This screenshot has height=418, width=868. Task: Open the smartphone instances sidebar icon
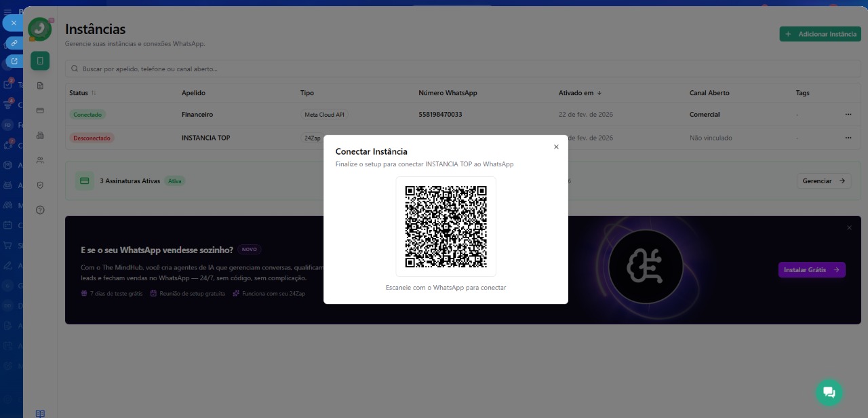pyautogui.click(x=40, y=61)
